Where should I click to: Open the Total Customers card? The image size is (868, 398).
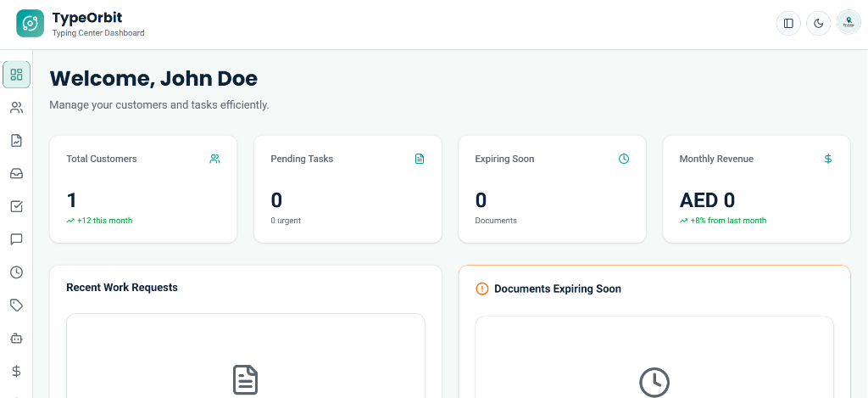pyautogui.click(x=143, y=189)
